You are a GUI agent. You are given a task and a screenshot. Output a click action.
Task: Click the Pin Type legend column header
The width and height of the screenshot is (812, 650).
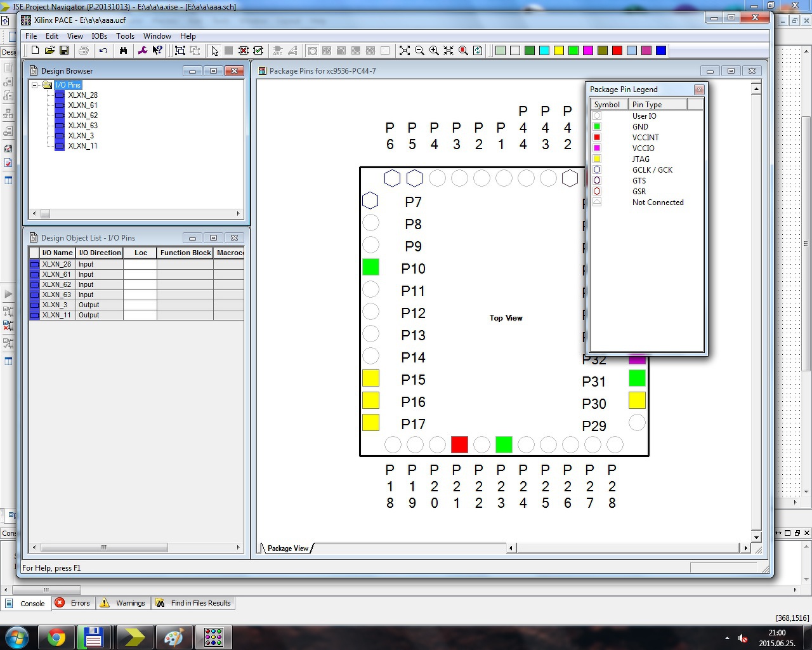[x=657, y=105]
